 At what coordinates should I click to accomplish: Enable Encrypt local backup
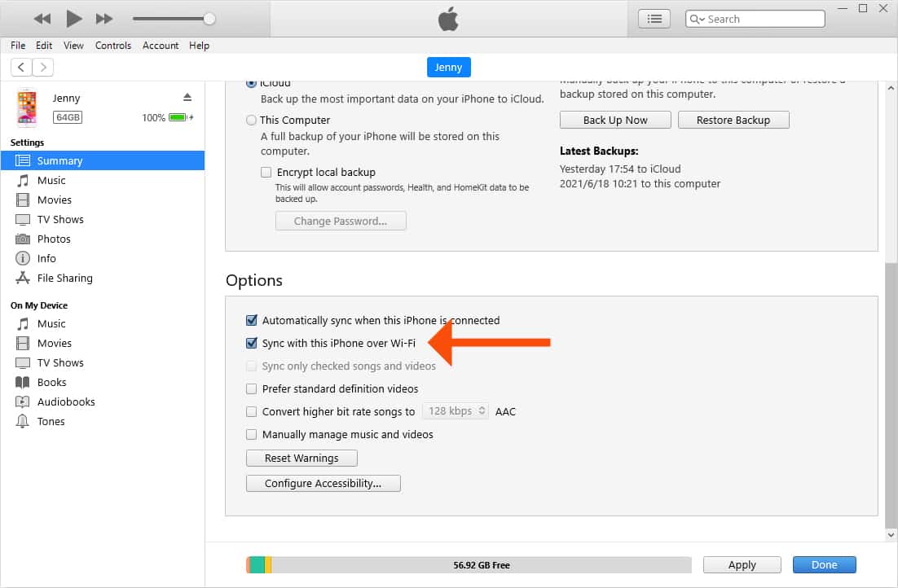265,172
